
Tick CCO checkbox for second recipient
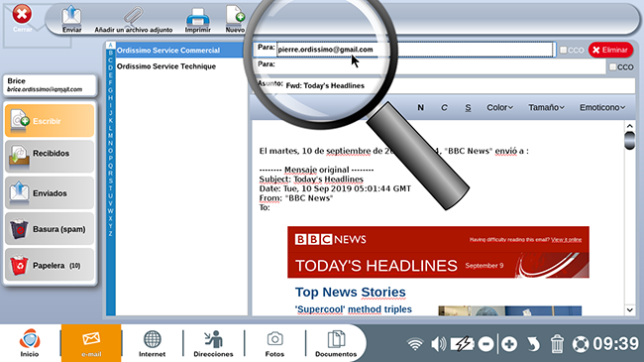612,66
